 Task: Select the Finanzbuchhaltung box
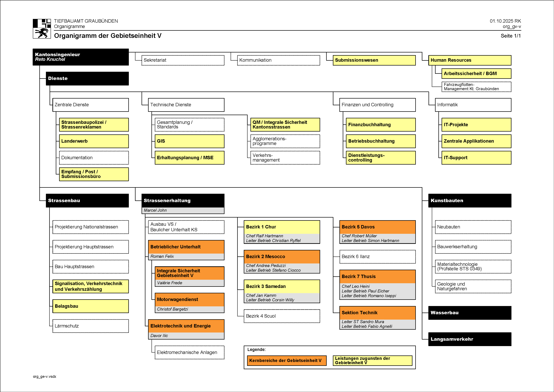click(380, 125)
